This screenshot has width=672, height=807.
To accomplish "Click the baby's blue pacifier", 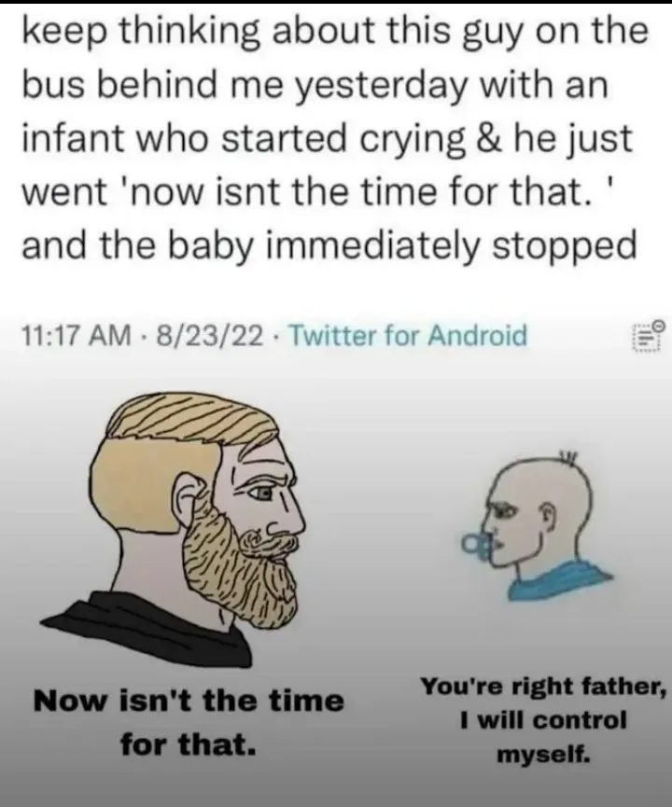I will [475, 544].
